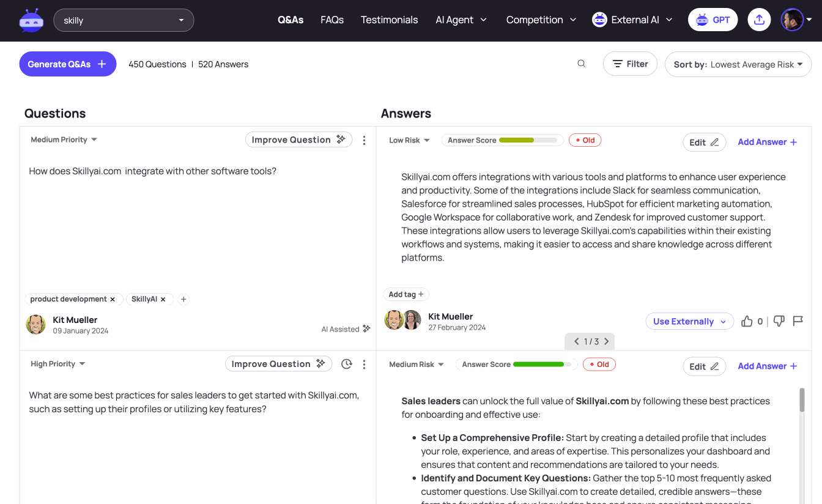822x504 pixels.
Task: Open the Low Risk dropdown
Action: coord(409,140)
